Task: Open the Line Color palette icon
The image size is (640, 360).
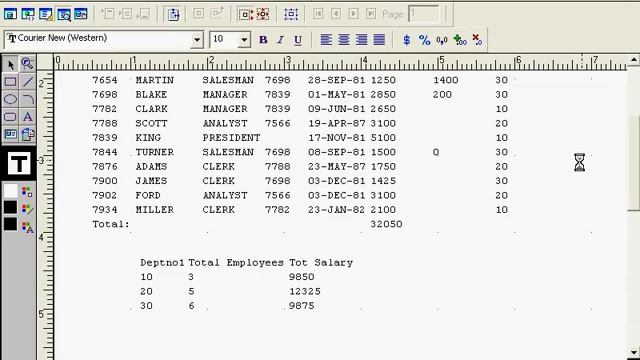Action: point(27,209)
